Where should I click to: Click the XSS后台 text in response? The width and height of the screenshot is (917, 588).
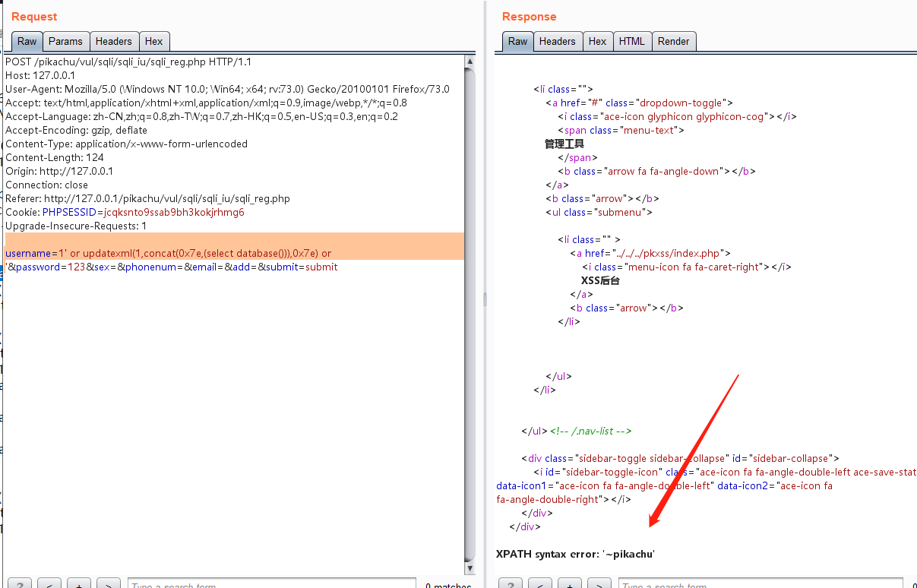click(x=600, y=280)
